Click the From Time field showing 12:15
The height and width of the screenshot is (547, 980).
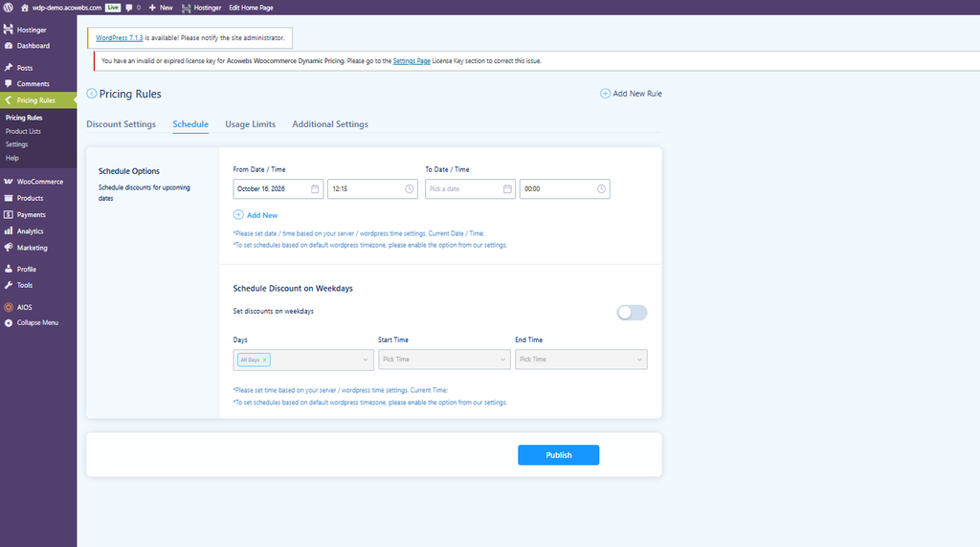click(372, 188)
